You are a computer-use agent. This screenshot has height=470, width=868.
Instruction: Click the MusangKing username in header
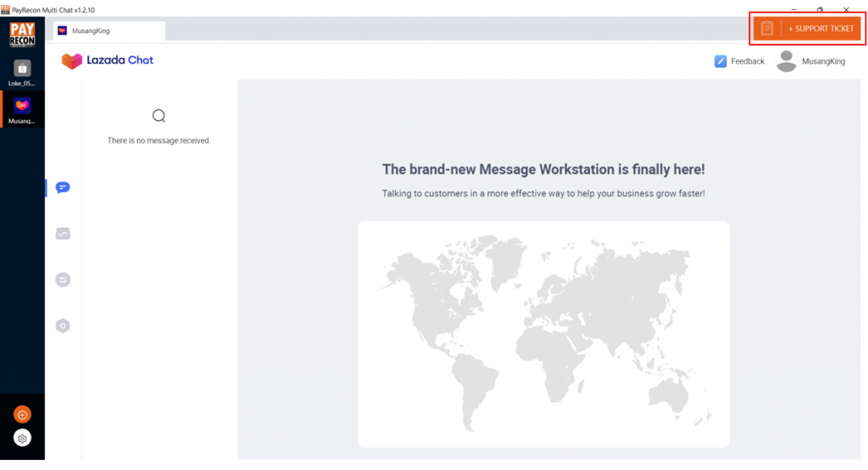pos(823,61)
